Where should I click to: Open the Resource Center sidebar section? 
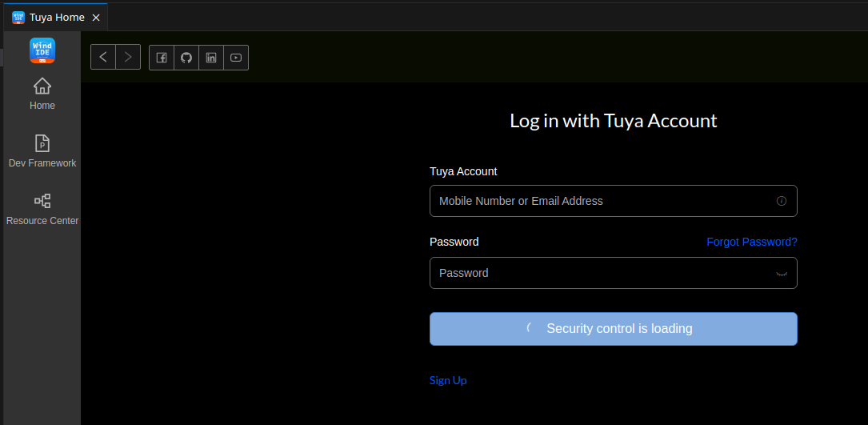(x=42, y=209)
